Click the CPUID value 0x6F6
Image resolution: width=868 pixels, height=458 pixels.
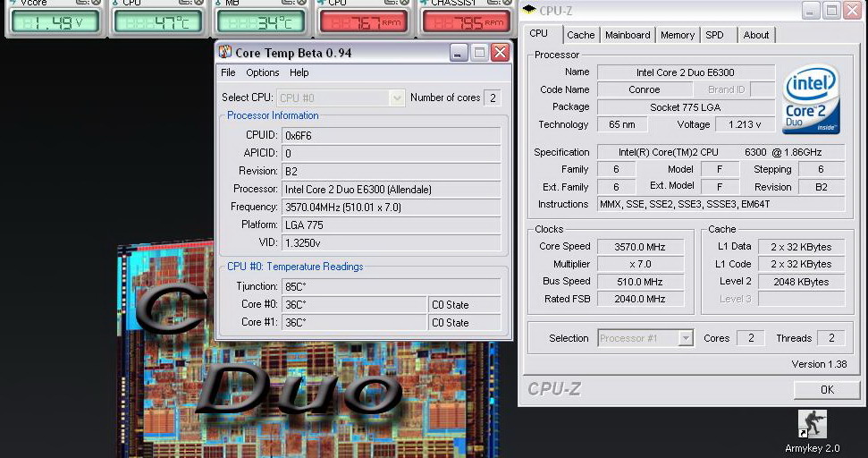point(392,136)
